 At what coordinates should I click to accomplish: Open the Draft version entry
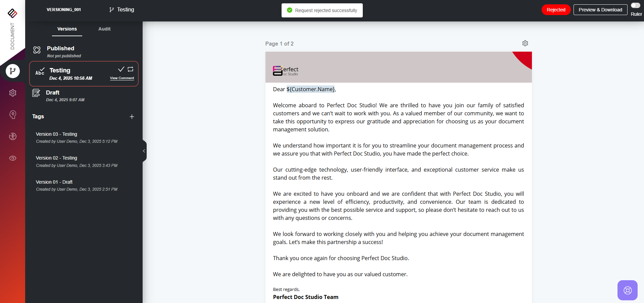53,93
